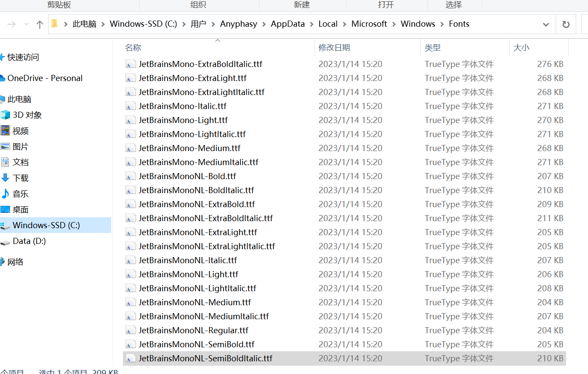Expand chevron after AppData in breadcrumb
The height and width of the screenshot is (374, 588).
tap(311, 24)
